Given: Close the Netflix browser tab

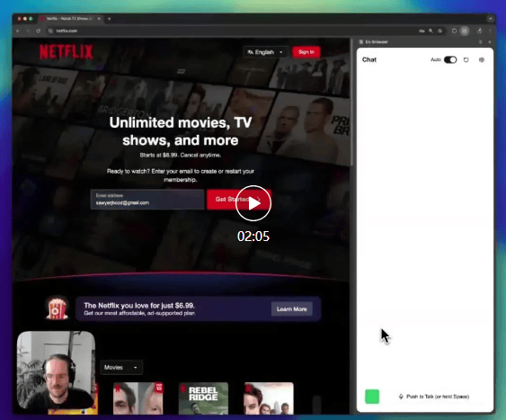Looking at the screenshot, I should tap(99, 19).
